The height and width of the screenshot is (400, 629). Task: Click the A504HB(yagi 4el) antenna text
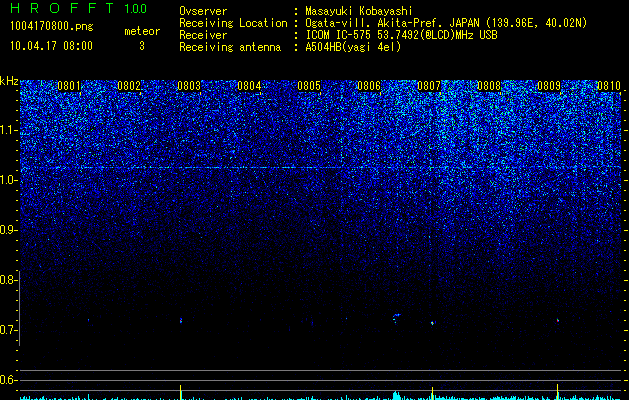(x=353, y=47)
